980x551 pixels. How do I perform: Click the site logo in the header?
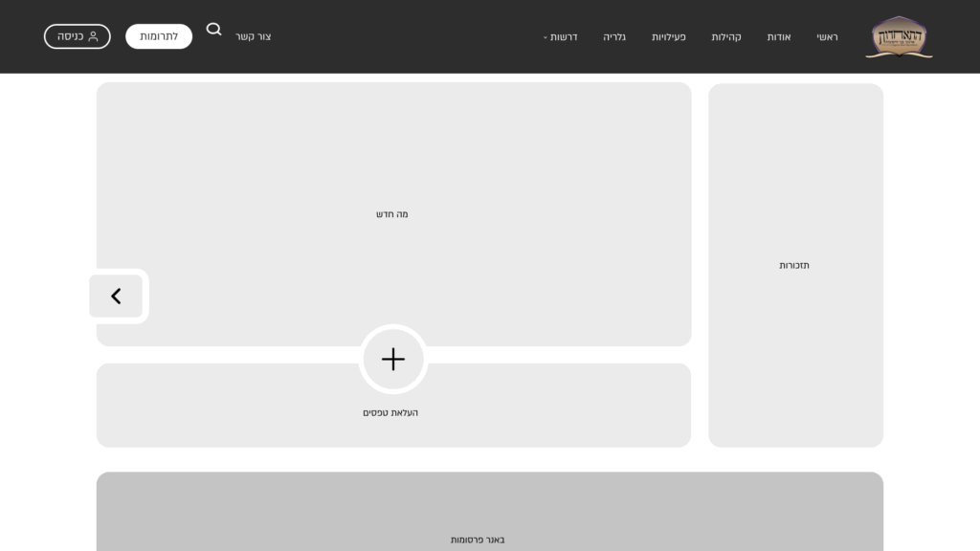tap(899, 37)
